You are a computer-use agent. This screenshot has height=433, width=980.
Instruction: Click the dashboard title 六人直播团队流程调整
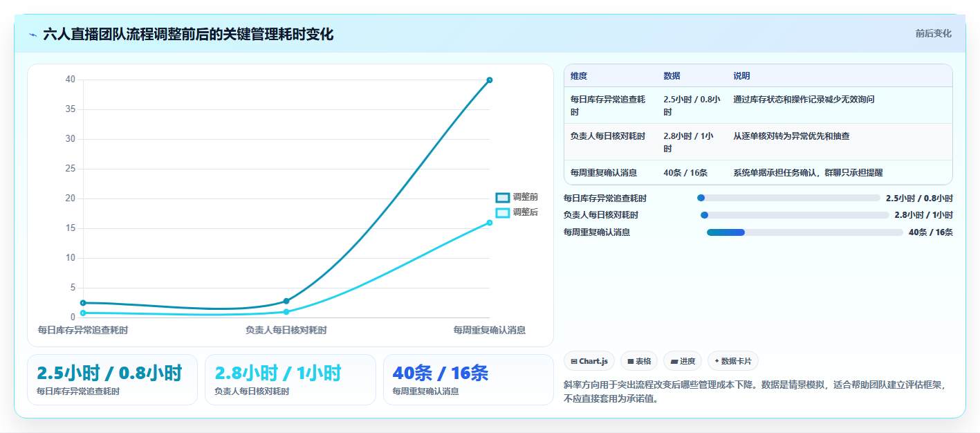coord(188,34)
